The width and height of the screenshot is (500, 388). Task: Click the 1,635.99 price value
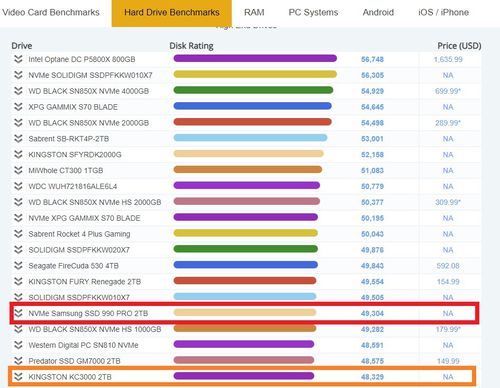tap(448, 59)
